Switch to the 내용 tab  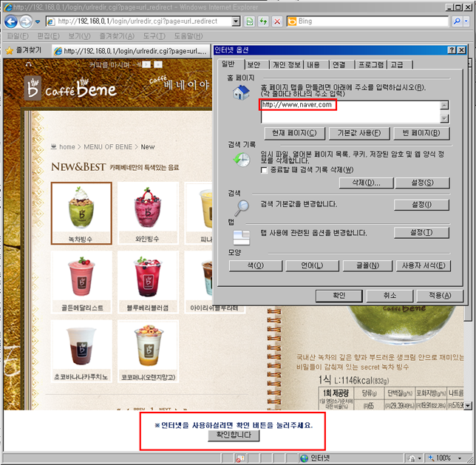tap(313, 64)
